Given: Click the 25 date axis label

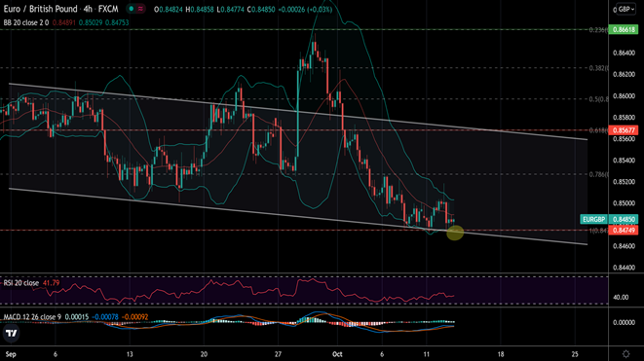Looking at the screenshot, I should point(575,354).
